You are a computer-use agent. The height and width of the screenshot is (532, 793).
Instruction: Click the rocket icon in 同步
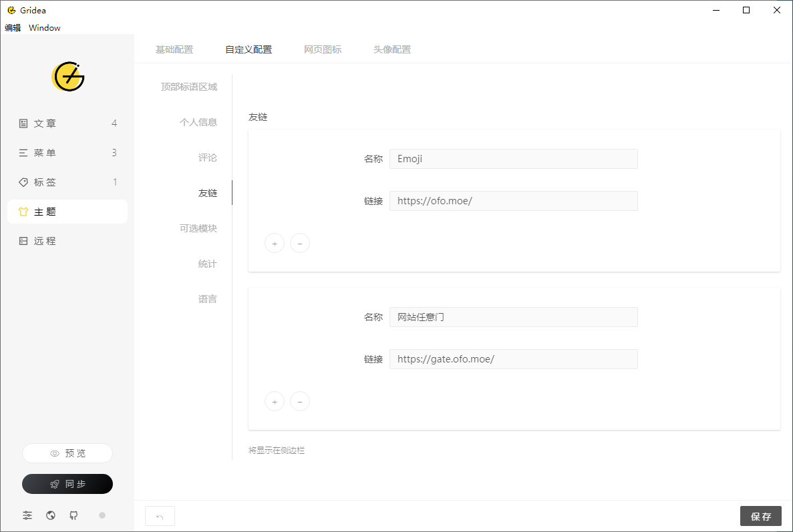(x=55, y=484)
